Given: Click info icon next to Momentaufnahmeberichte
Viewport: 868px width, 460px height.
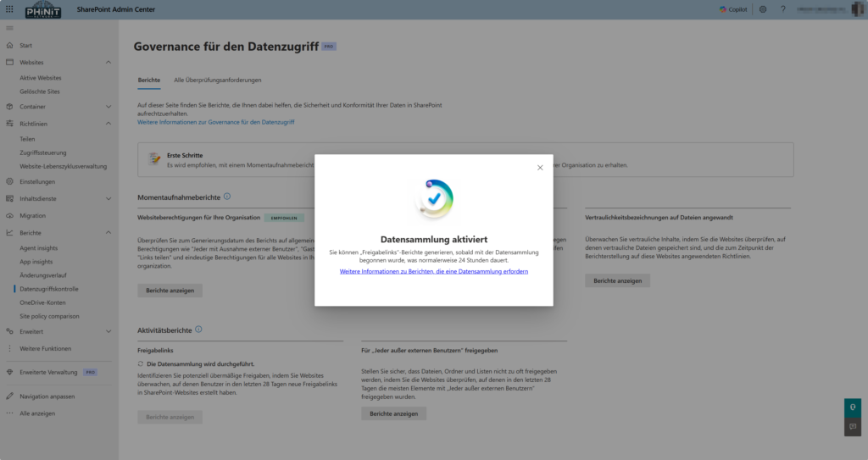Looking at the screenshot, I should pos(227,197).
